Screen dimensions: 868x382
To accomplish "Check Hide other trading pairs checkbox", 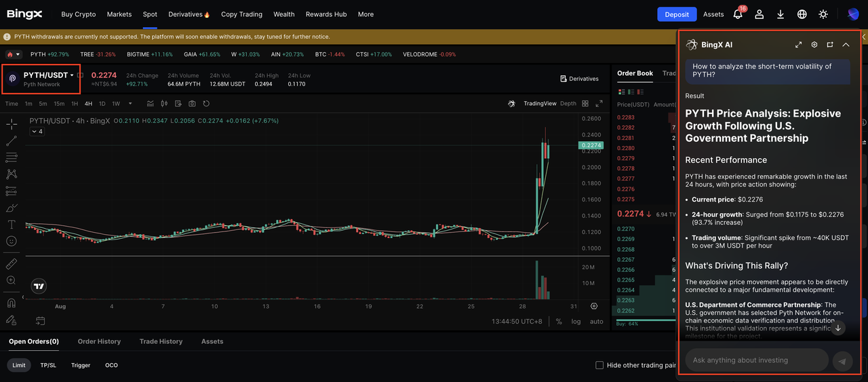I will pos(599,365).
